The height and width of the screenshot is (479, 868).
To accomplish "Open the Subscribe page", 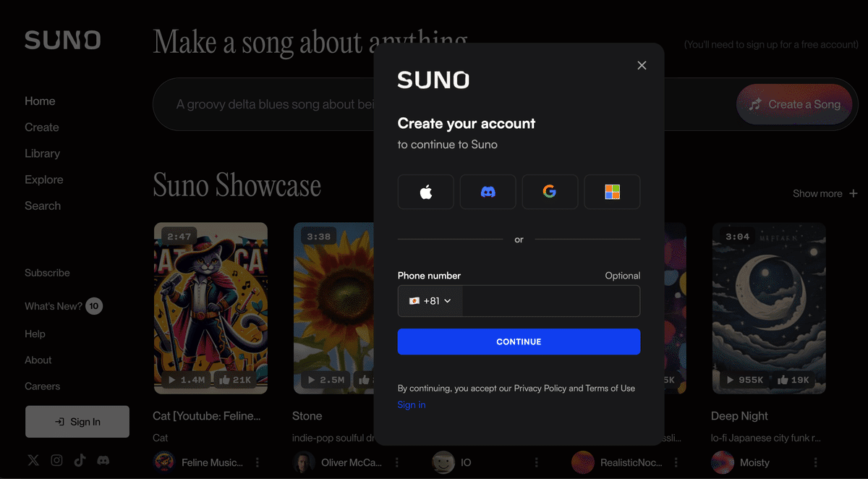I will (47, 273).
